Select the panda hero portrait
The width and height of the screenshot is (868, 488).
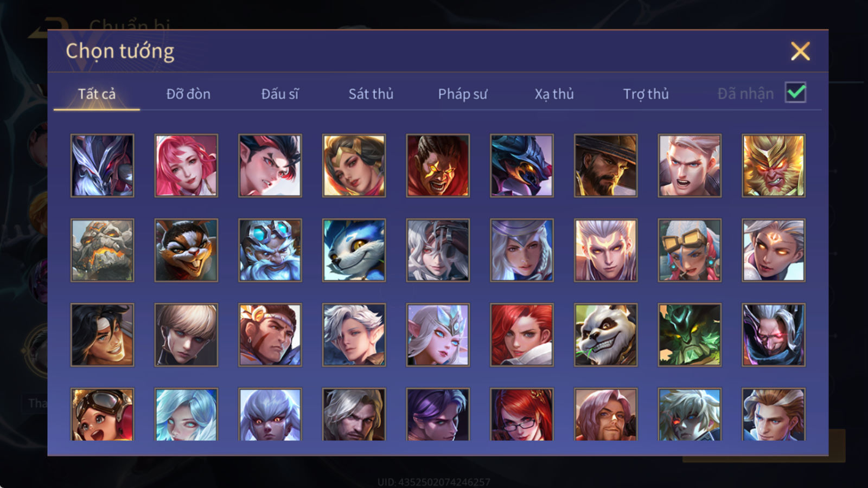(605, 335)
